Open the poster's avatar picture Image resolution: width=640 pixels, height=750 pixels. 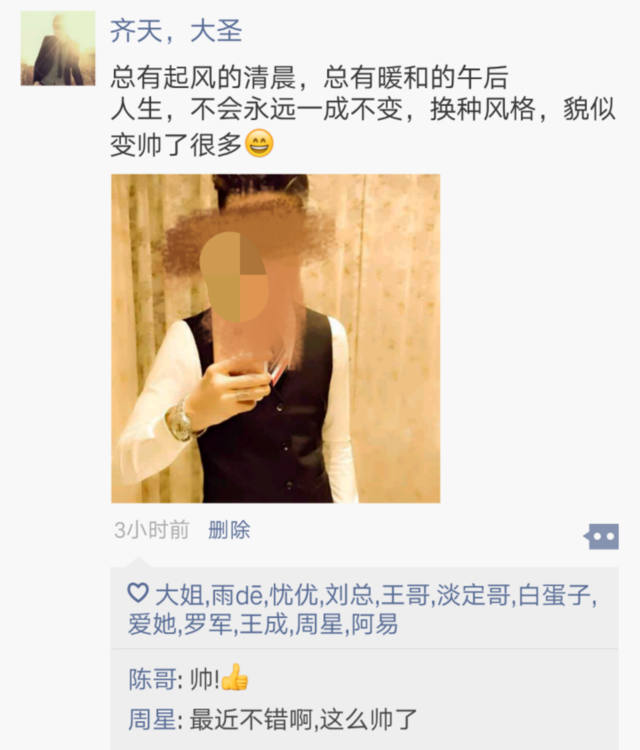coord(58,49)
